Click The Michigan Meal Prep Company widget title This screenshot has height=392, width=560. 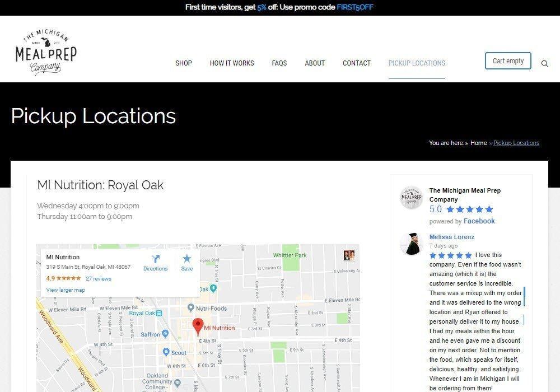pos(465,195)
